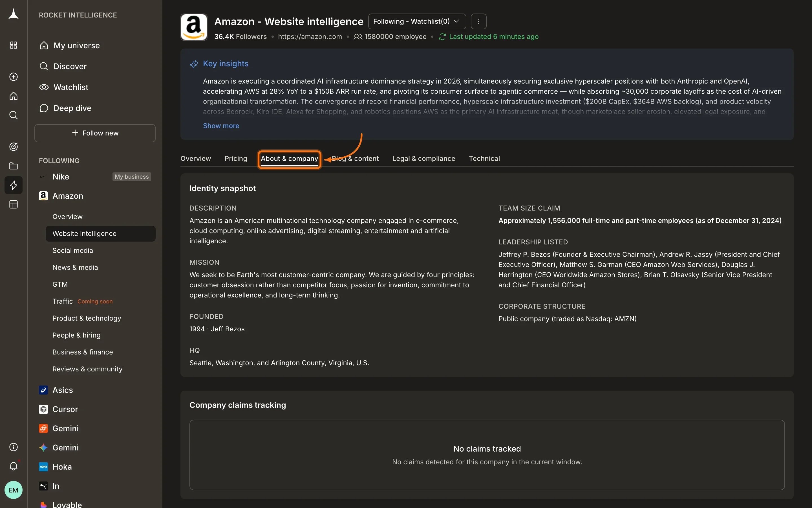Viewport: 812px width, 508px height.
Task: Switch to the Overview tab
Action: coord(196,159)
